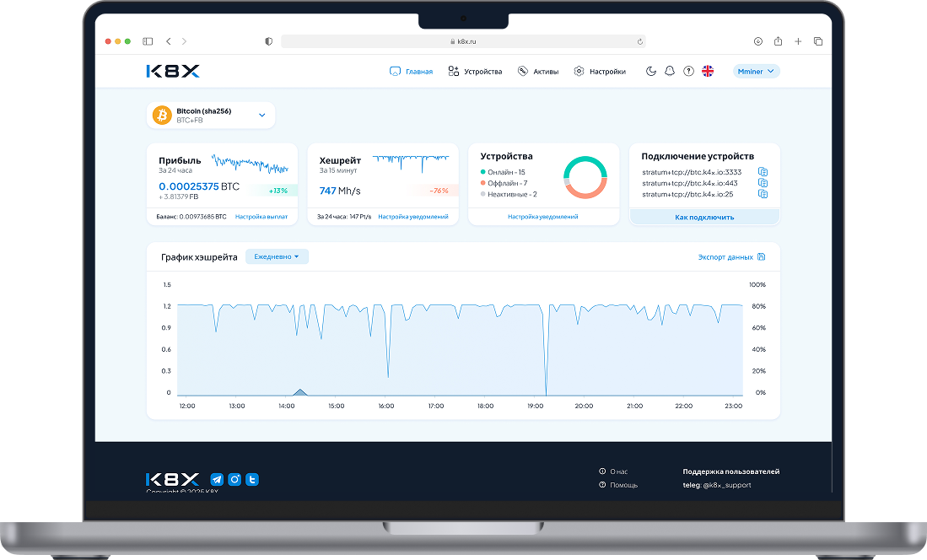Open the Настройки navigation tab
This screenshot has width=927, height=560.
(x=600, y=72)
